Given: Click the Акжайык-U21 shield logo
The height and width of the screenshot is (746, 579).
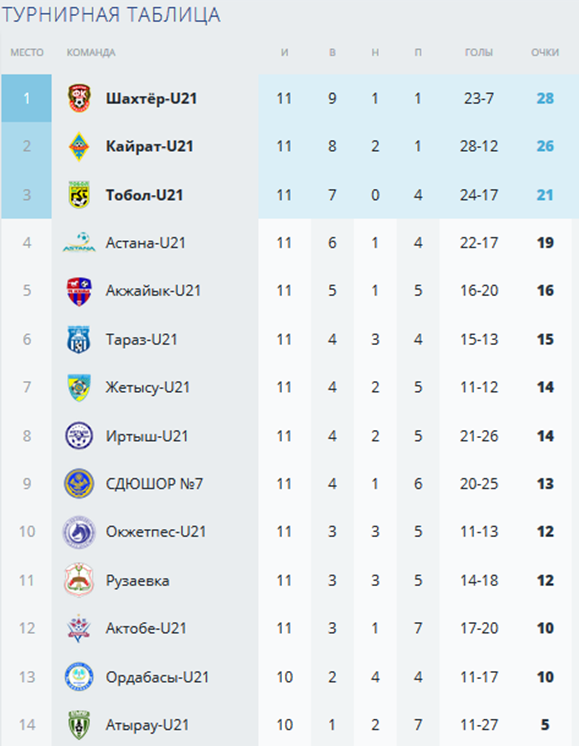Looking at the screenshot, I should click(79, 291).
